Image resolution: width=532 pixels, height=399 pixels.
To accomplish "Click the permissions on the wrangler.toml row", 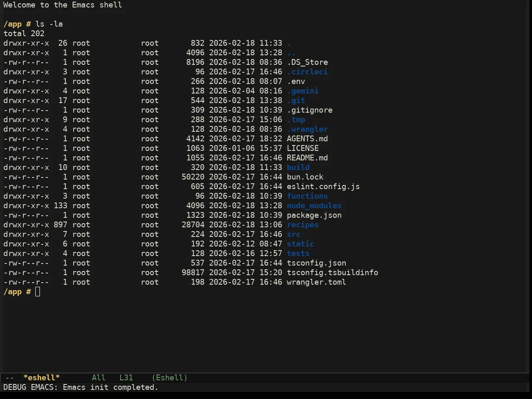I will (26, 282).
